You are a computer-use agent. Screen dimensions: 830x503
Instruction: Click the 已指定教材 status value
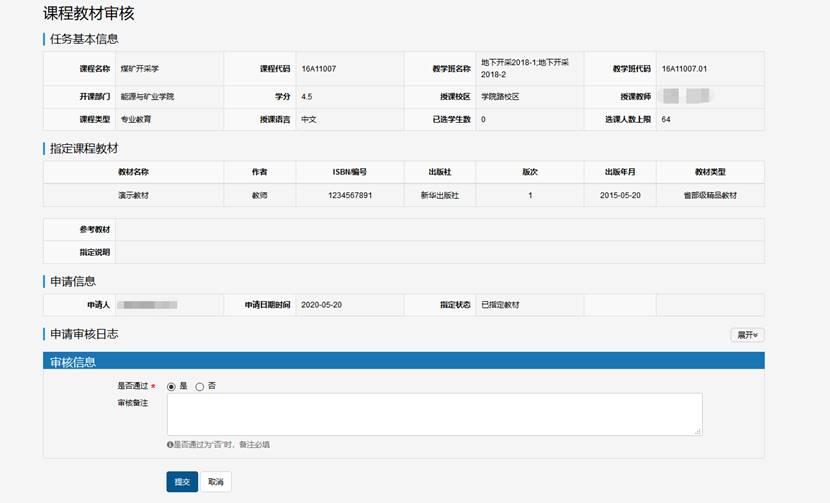click(500, 305)
